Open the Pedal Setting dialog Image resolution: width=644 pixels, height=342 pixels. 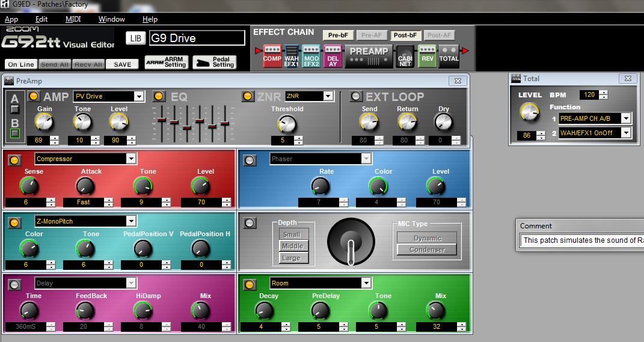[215, 62]
